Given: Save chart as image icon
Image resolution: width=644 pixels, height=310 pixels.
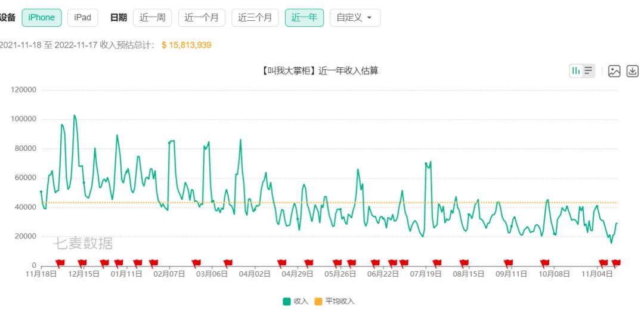Looking at the screenshot, I should (x=614, y=71).
